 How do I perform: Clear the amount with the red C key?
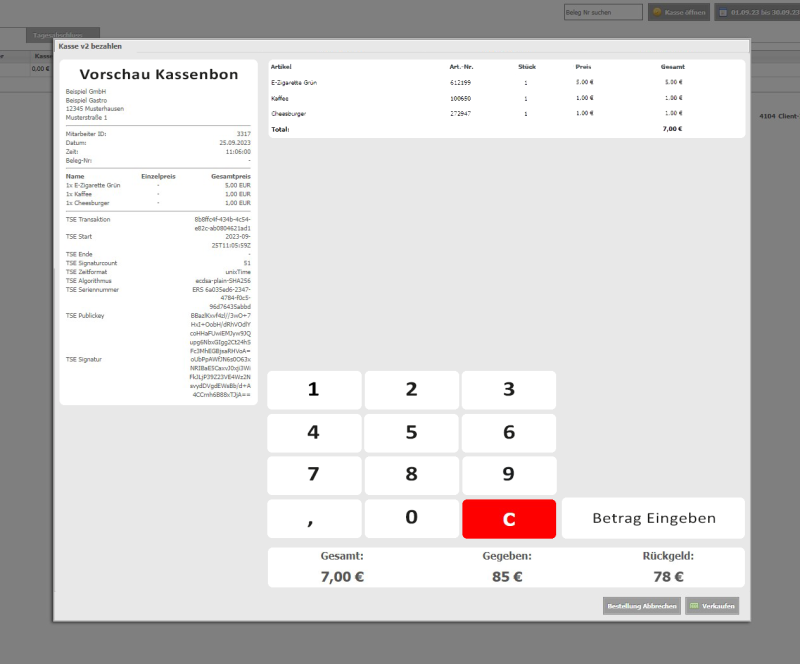tap(509, 519)
